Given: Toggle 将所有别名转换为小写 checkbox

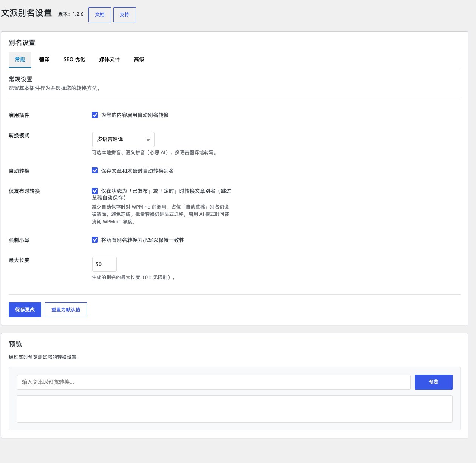Looking at the screenshot, I should 95,240.
